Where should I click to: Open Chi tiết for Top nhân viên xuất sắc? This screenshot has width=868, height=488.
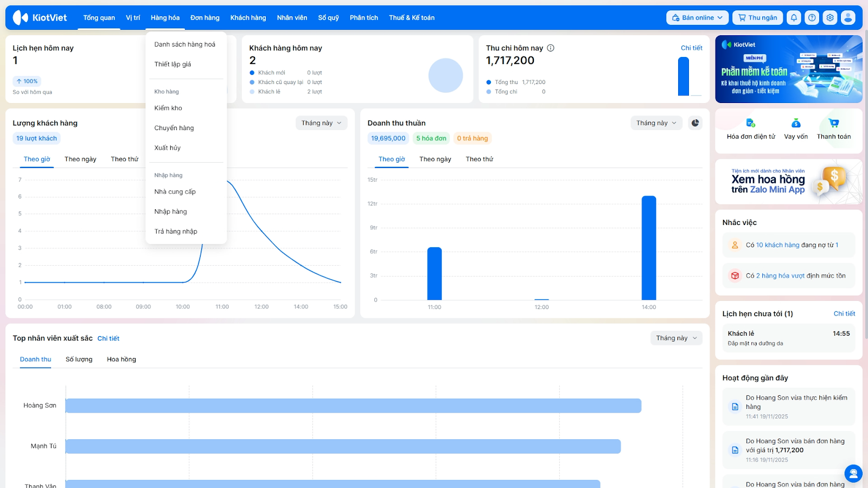point(108,338)
